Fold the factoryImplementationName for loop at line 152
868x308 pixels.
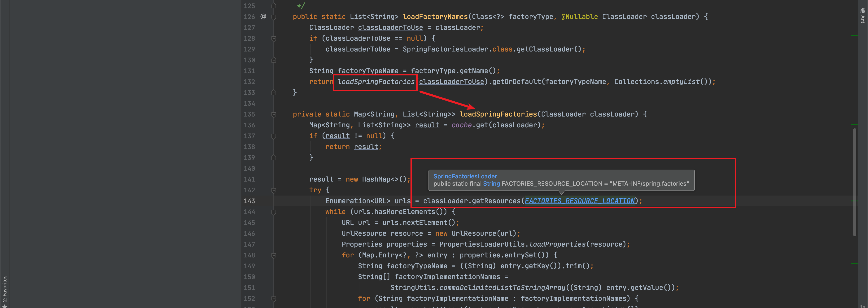tap(274, 299)
